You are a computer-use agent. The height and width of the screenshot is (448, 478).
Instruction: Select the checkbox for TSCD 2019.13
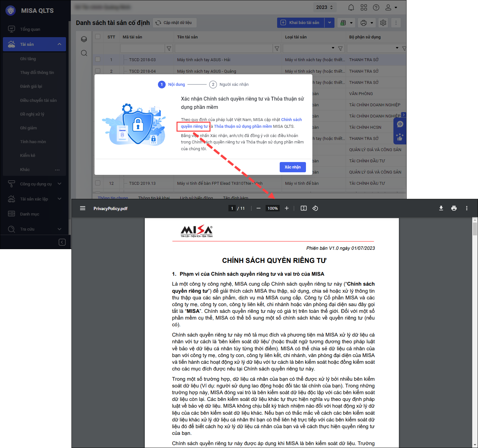pos(98,183)
